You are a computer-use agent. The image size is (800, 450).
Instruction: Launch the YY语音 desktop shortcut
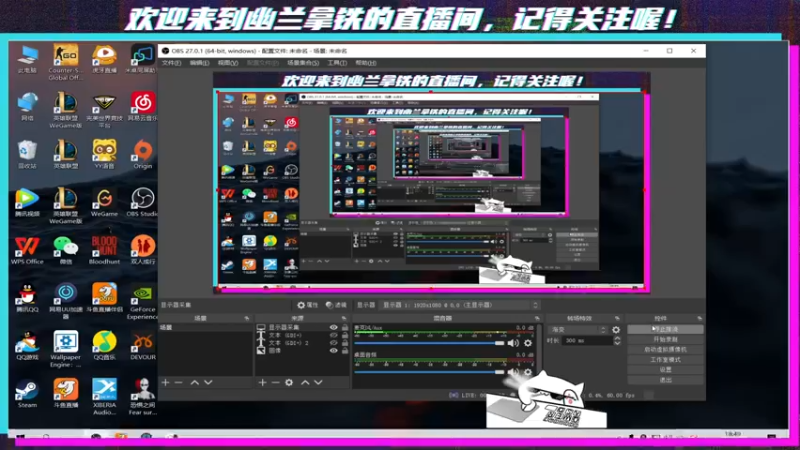click(104, 155)
